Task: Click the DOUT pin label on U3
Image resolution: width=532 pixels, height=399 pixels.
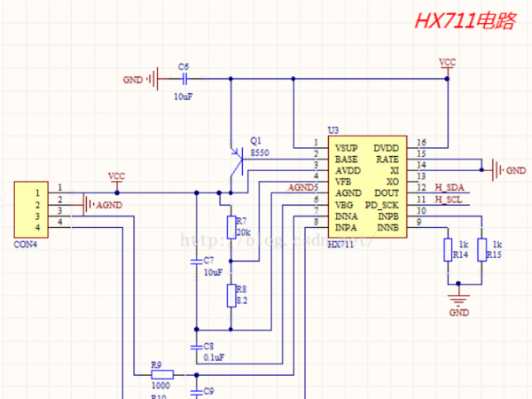Action: tap(385, 191)
